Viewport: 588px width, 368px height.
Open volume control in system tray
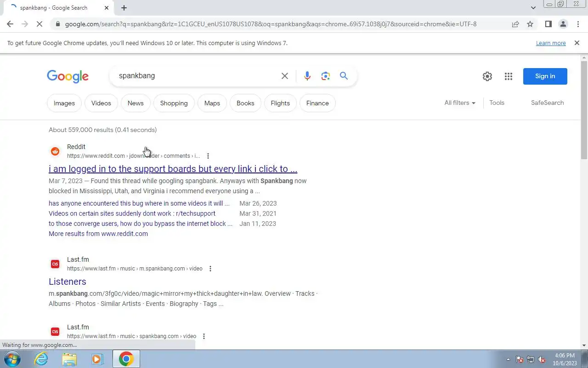coord(542,360)
